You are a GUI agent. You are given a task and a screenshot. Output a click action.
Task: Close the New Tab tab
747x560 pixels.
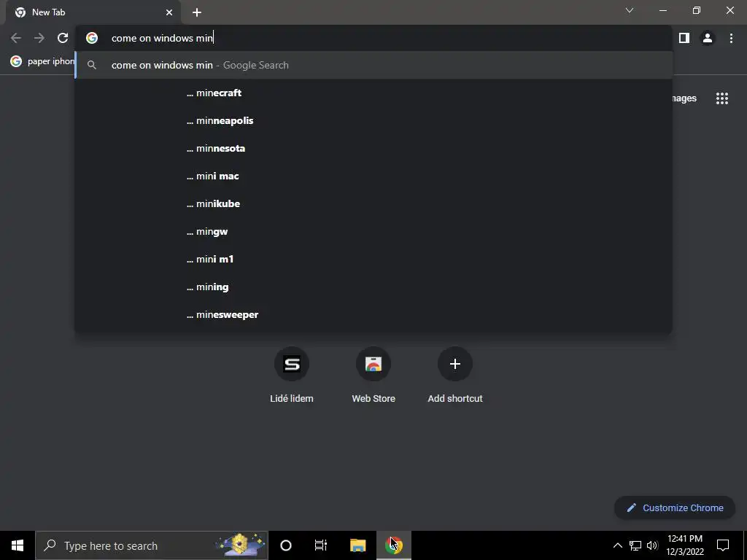169,12
